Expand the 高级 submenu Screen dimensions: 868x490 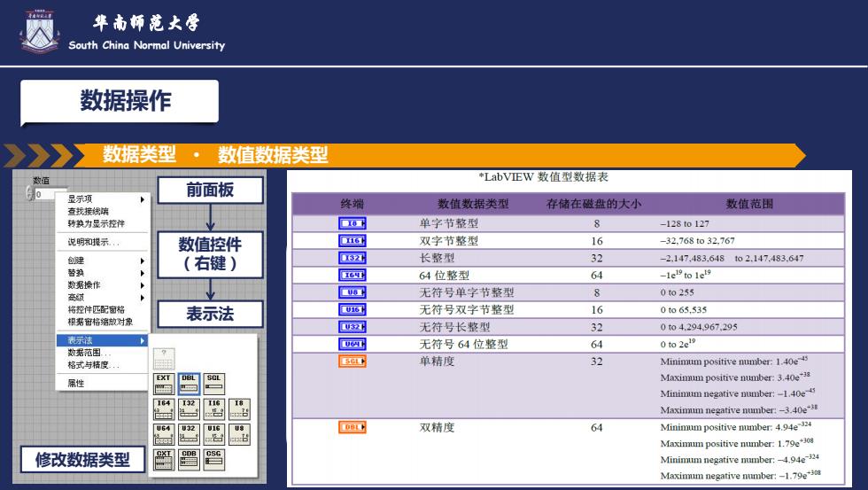pos(103,298)
